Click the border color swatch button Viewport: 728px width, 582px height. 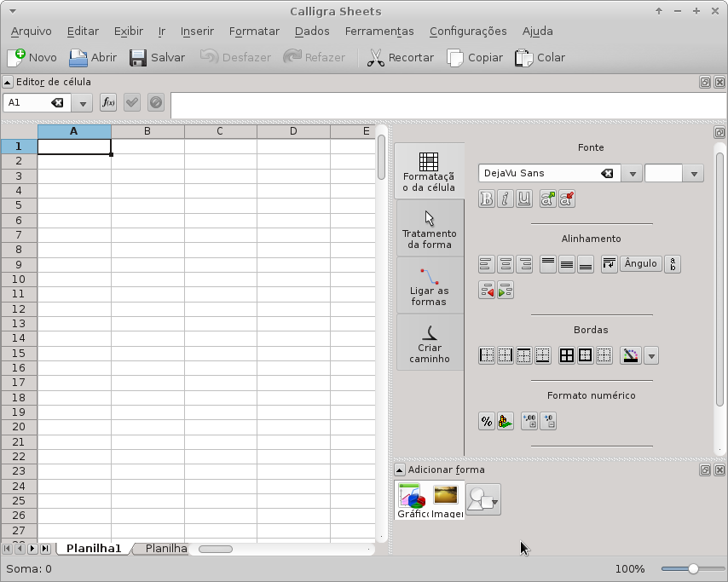pyautogui.click(x=631, y=355)
